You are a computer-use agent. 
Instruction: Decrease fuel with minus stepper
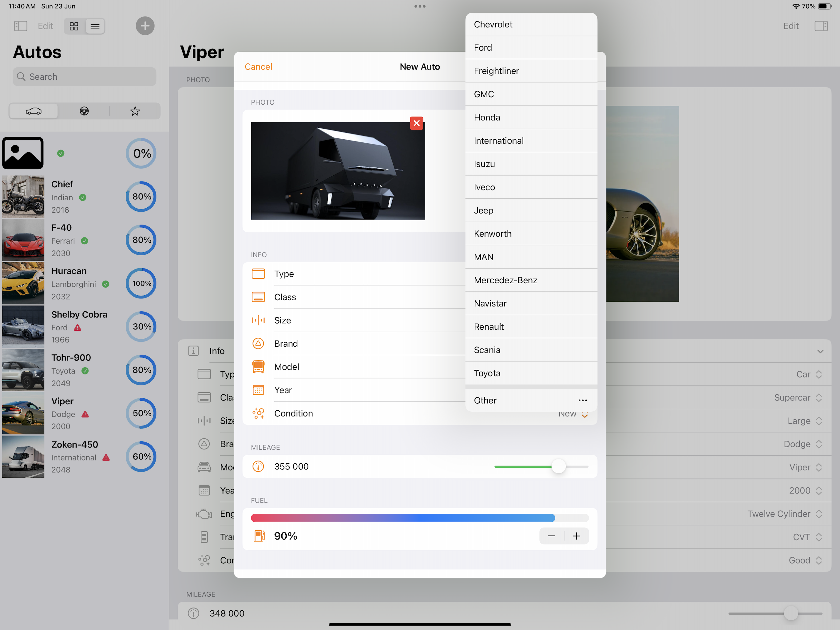[551, 536]
